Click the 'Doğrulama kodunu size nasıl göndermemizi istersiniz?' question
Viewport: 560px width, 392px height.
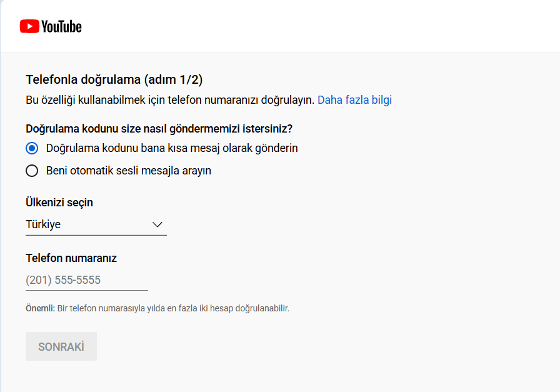coord(159,129)
